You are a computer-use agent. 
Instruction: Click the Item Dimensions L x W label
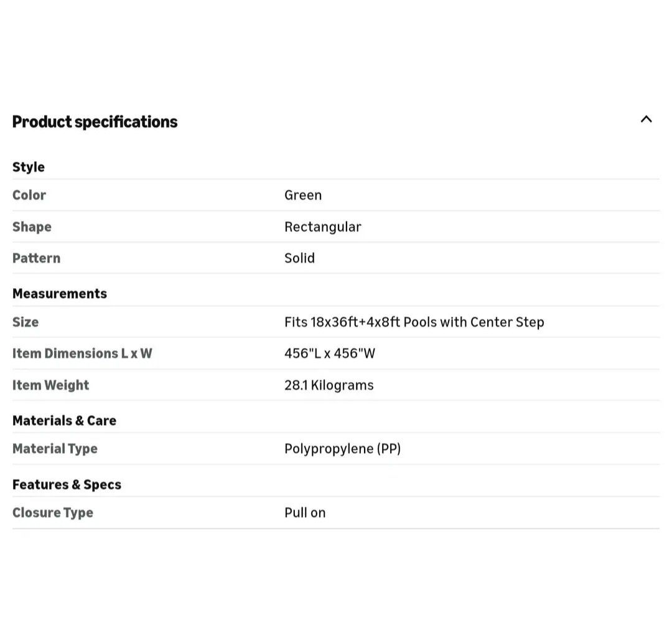click(82, 353)
